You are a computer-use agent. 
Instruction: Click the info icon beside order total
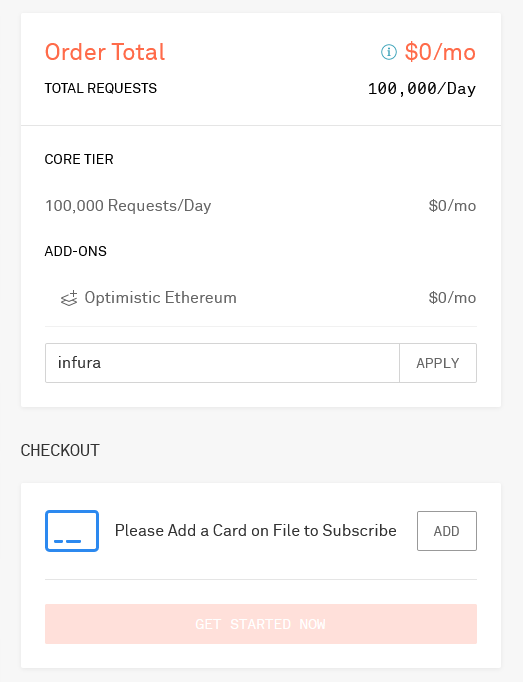(x=389, y=52)
